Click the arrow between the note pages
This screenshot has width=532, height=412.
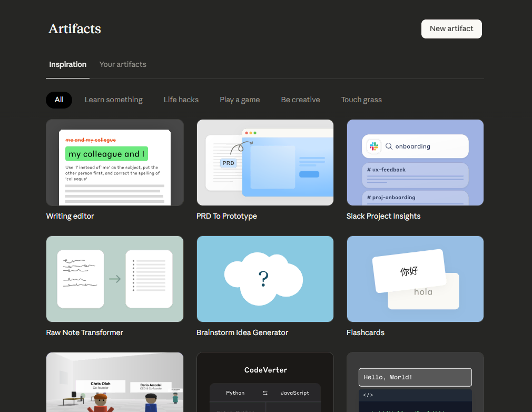[115, 279]
